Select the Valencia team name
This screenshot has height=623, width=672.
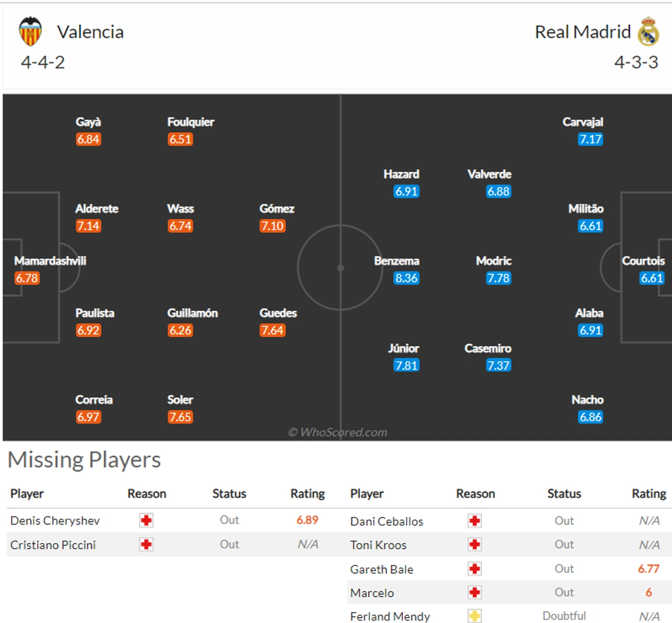90,32
